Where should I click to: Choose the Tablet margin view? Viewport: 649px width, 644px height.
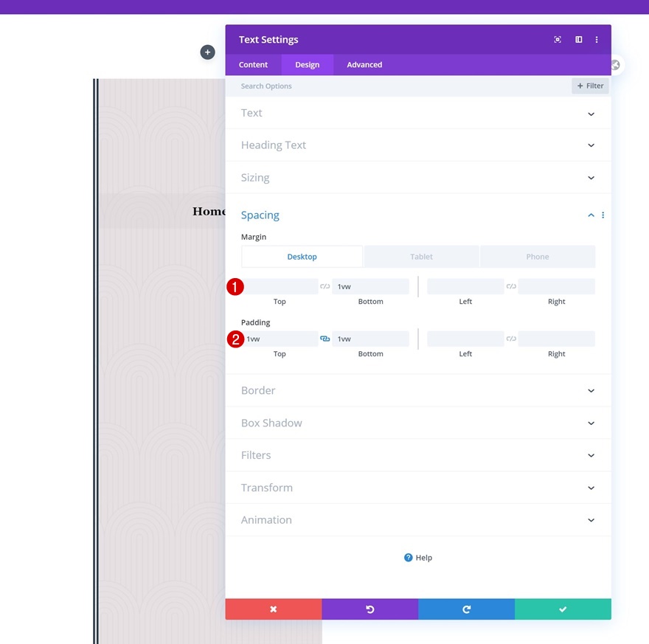[421, 257]
